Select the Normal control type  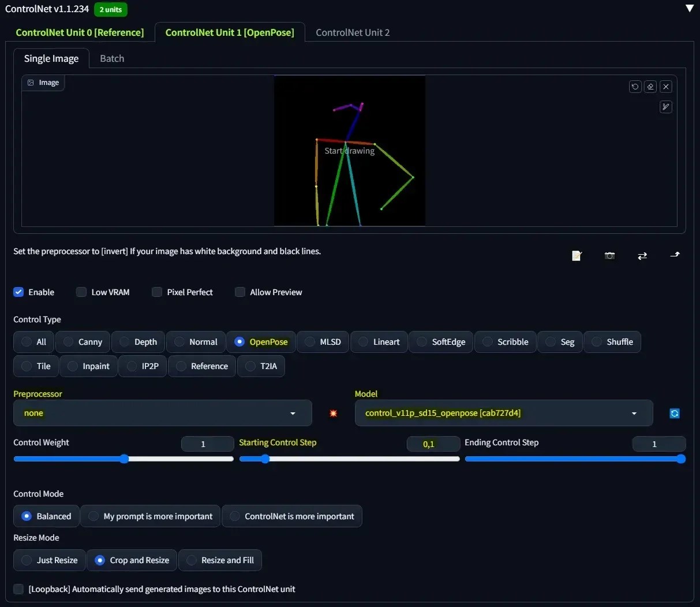click(x=196, y=342)
